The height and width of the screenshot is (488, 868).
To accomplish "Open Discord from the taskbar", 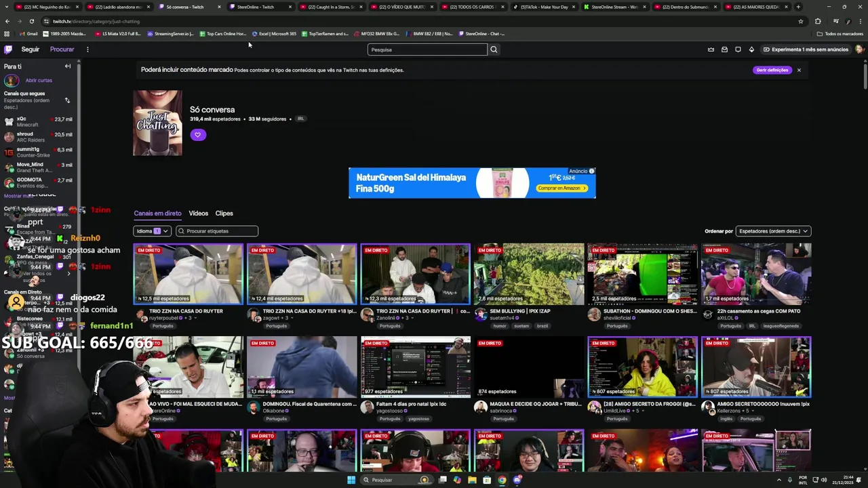I will [x=517, y=480].
